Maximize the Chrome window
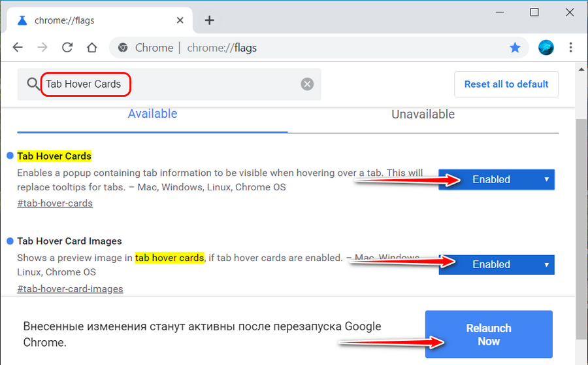This screenshot has height=365, width=588. point(534,12)
